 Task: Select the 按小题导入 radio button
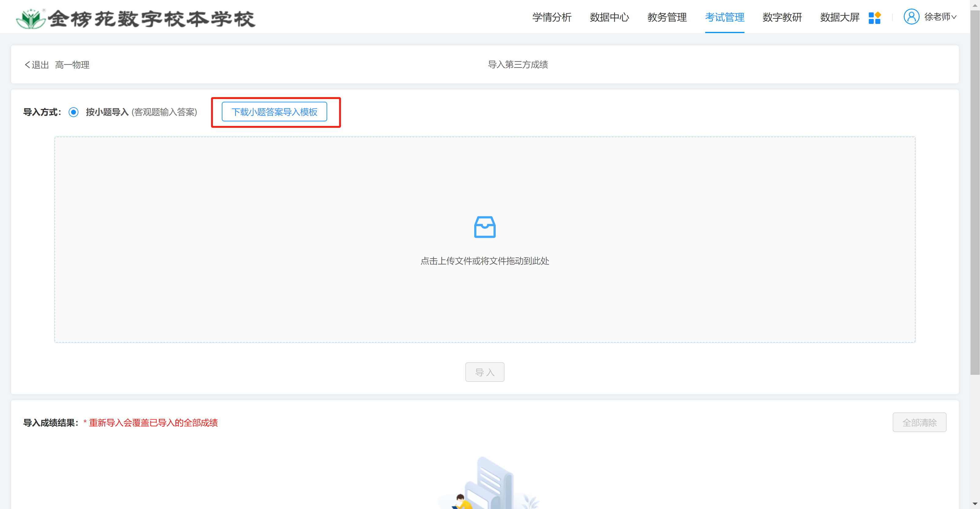[74, 112]
